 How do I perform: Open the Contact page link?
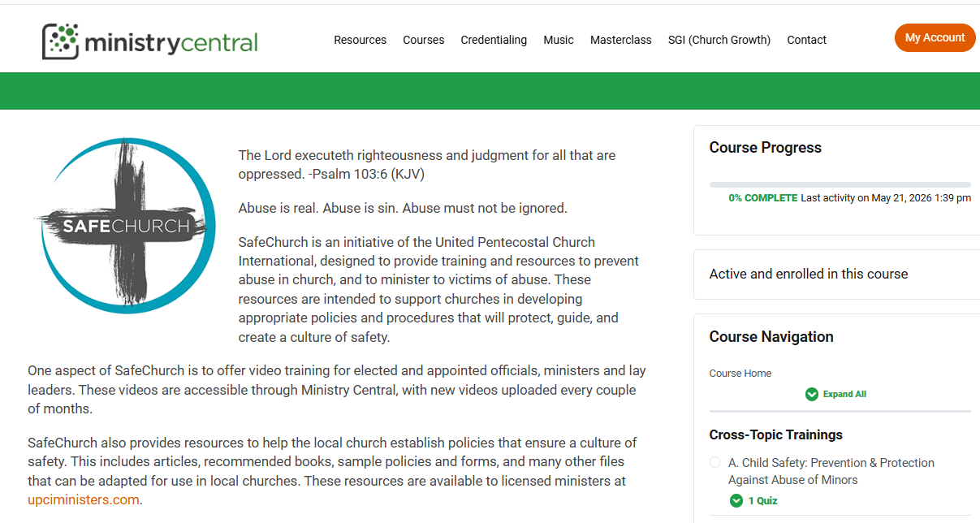tap(807, 40)
